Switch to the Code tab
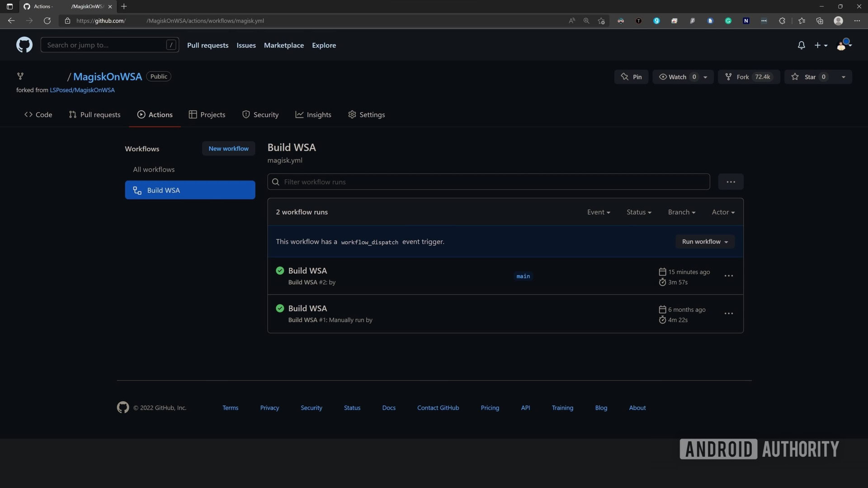This screenshot has width=868, height=488. coord(38,115)
